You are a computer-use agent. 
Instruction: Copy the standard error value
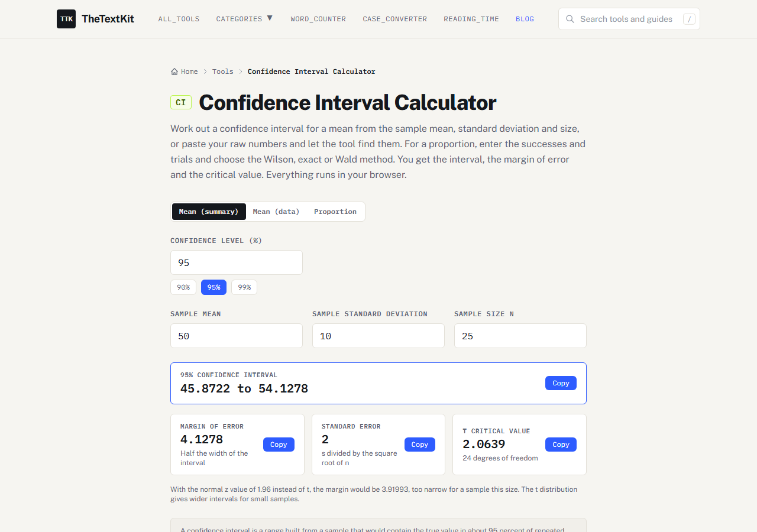[420, 445]
